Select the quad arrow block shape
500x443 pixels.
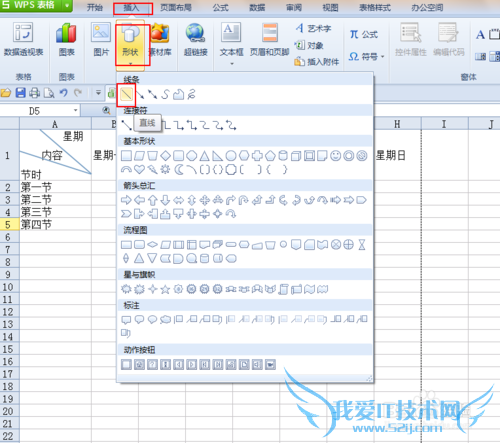(205, 200)
